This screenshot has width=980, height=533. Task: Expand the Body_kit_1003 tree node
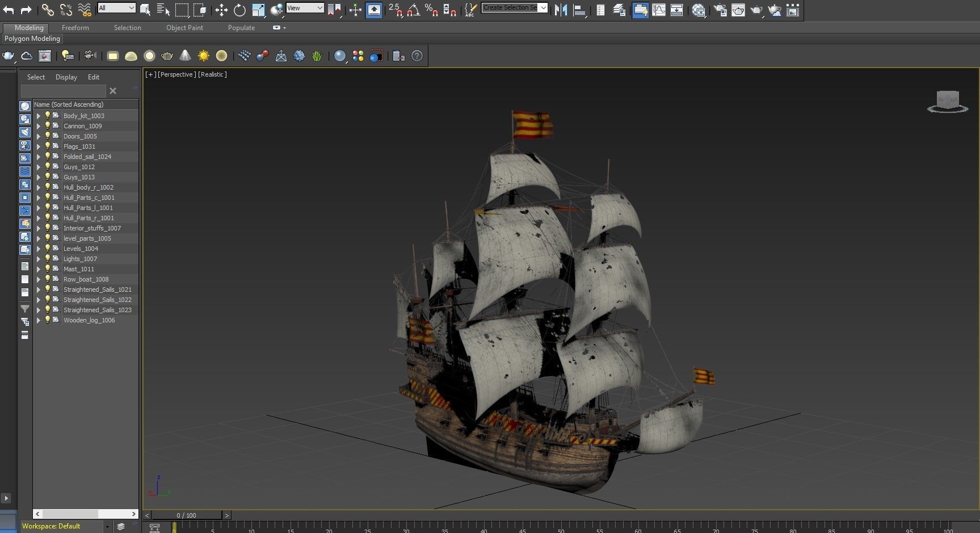(x=39, y=116)
